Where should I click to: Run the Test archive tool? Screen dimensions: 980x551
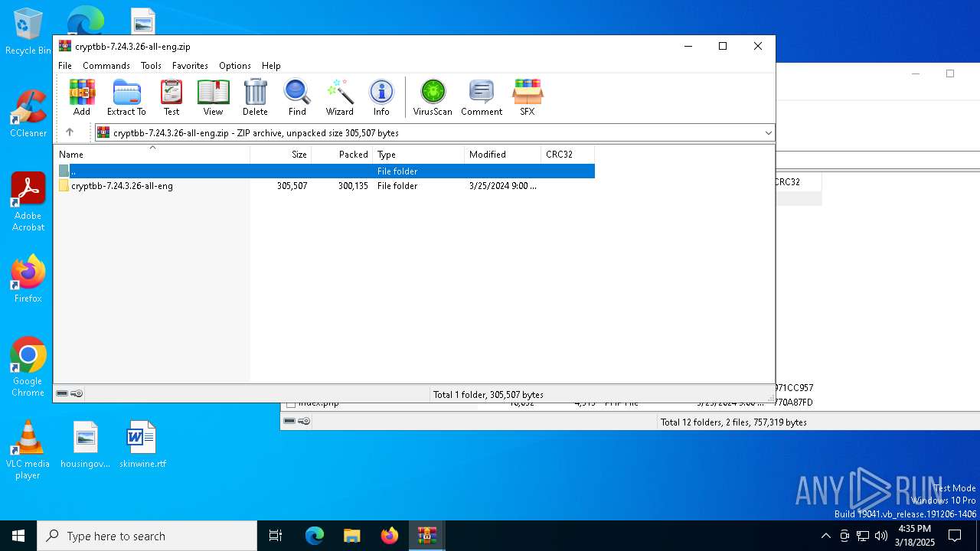click(171, 97)
